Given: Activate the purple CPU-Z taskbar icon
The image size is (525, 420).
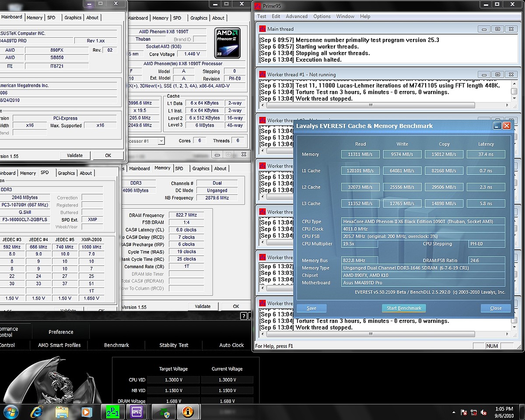Looking at the screenshot, I should [136, 412].
